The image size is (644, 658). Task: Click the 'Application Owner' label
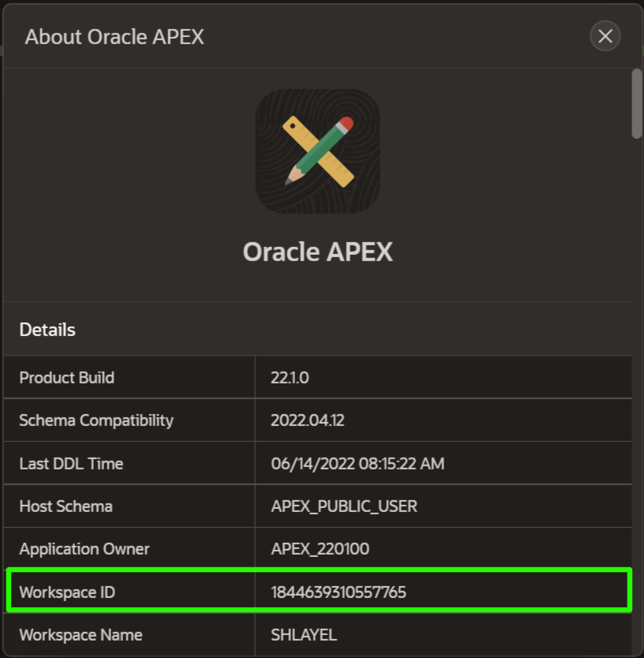coord(84,549)
